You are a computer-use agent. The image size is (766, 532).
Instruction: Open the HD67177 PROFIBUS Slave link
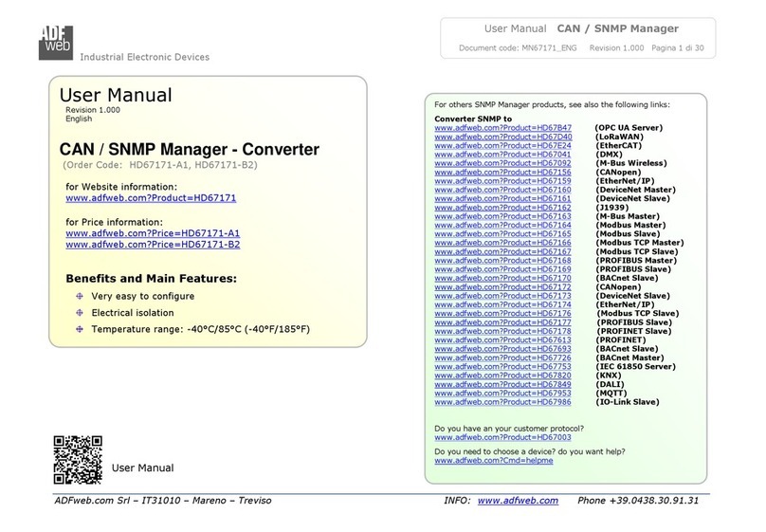[502, 321]
